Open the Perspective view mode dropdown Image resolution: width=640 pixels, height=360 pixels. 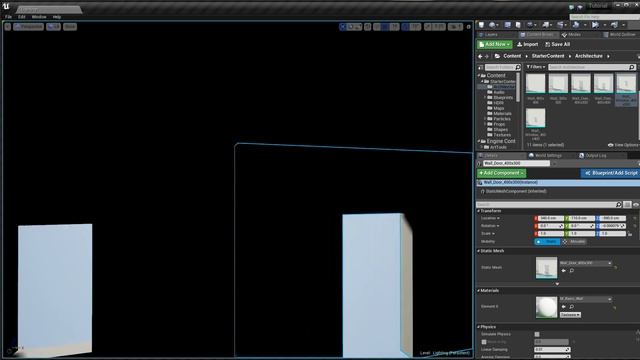click(28, 27)
